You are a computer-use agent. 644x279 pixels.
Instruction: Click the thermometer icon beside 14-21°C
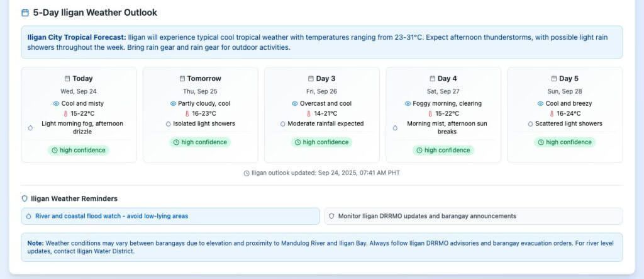309,113
